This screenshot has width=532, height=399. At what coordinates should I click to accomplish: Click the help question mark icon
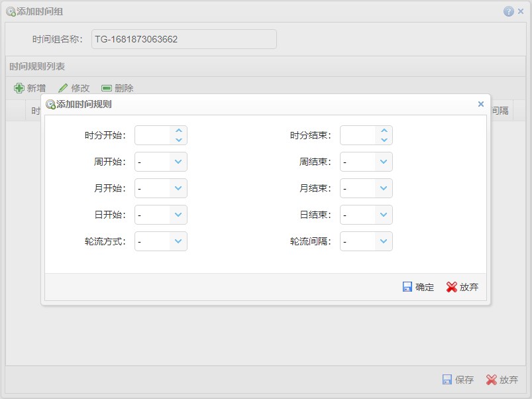tap(509, 11)
